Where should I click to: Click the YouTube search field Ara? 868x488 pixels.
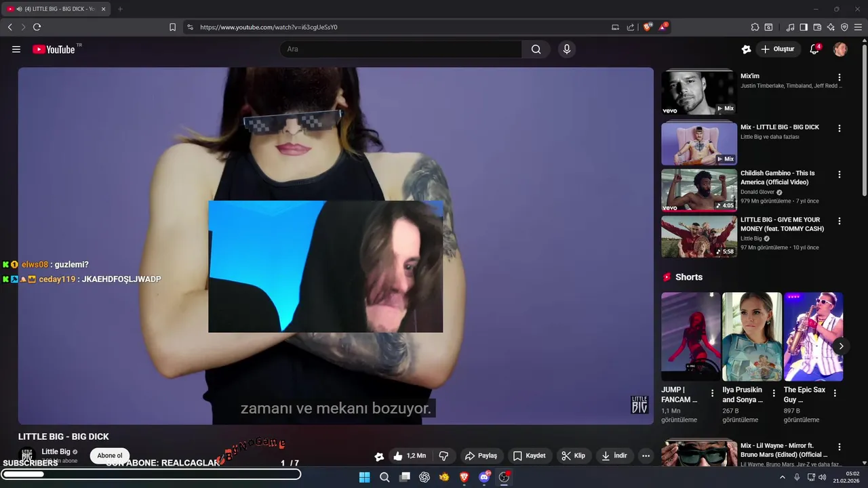[401, 49]
